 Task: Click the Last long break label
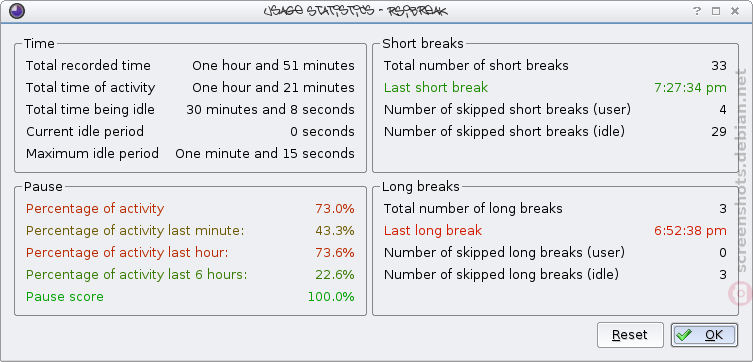coord(433,231)
